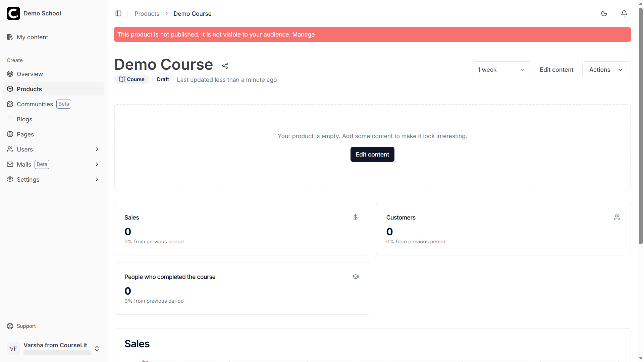Toggle the sidebar panel icon
Screen dimensions: 644x362
tap(118, 13)
